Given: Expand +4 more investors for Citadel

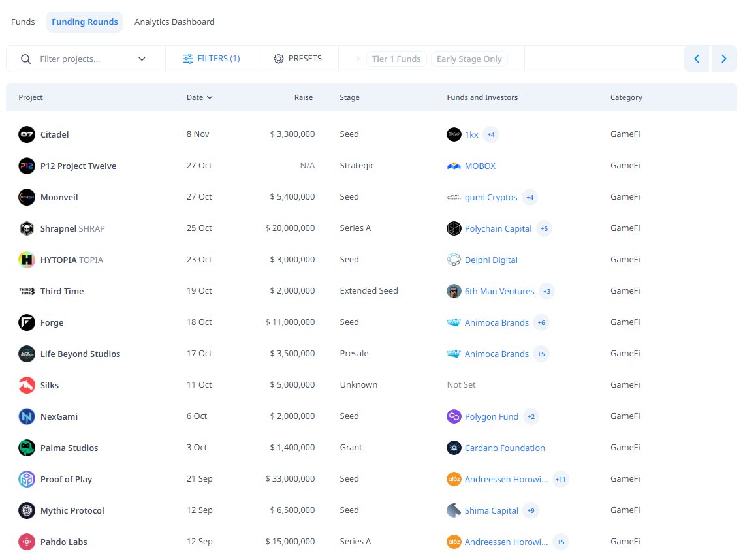Looking at the screenshot, I should pos(491,134).
